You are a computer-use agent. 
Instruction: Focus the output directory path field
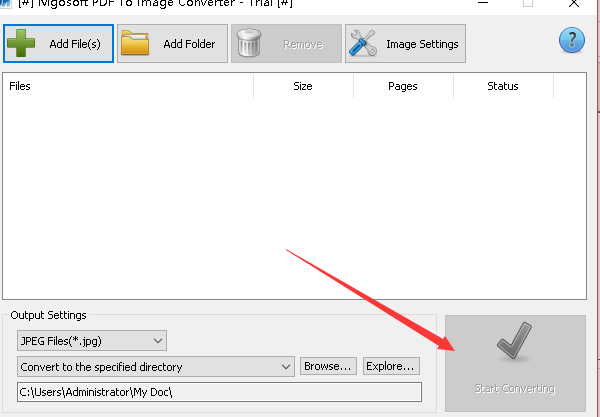click(219, 392)
